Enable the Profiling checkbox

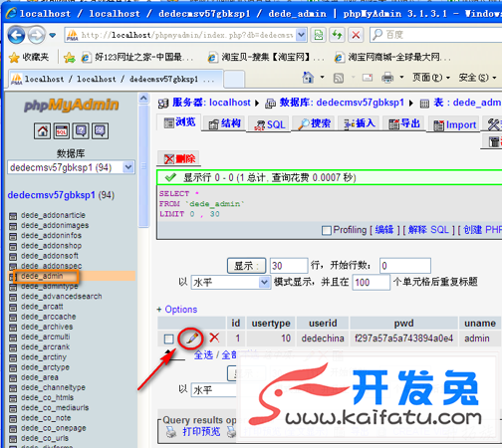pos(327,230)
